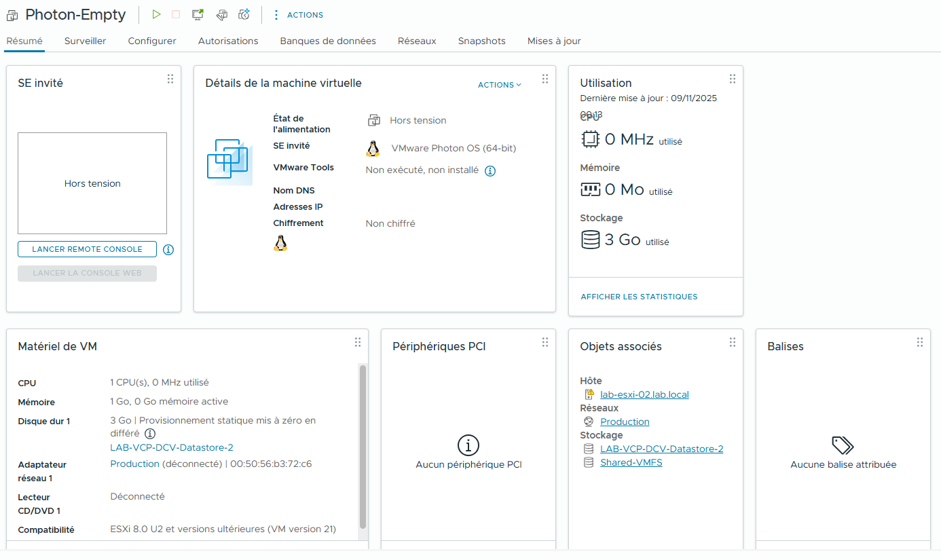This screenshot has height=560, width=941.
Task: Click the take snapshot toolbar icon
Action: click(x=244, y=14)
